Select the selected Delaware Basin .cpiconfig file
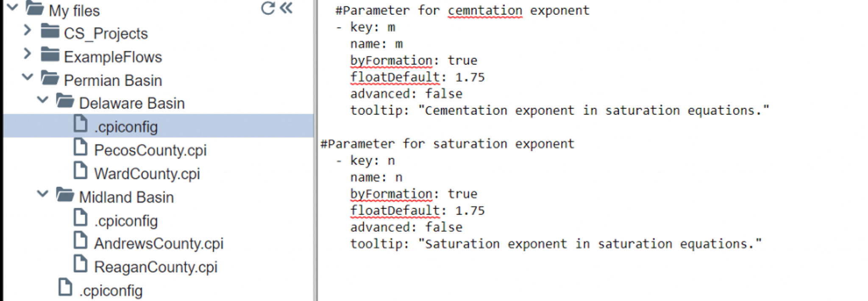The width and height of the screenshot is (868, 301). 159,126
